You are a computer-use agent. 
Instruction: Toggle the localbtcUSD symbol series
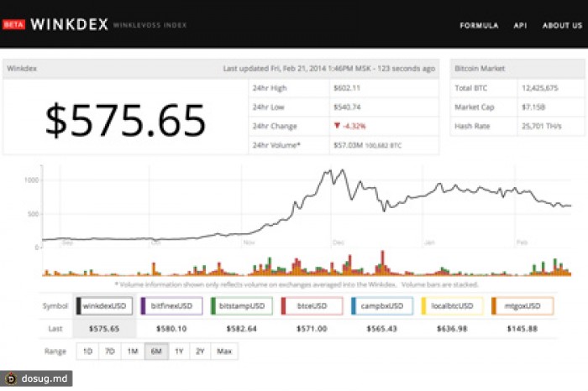coord(452,306)
